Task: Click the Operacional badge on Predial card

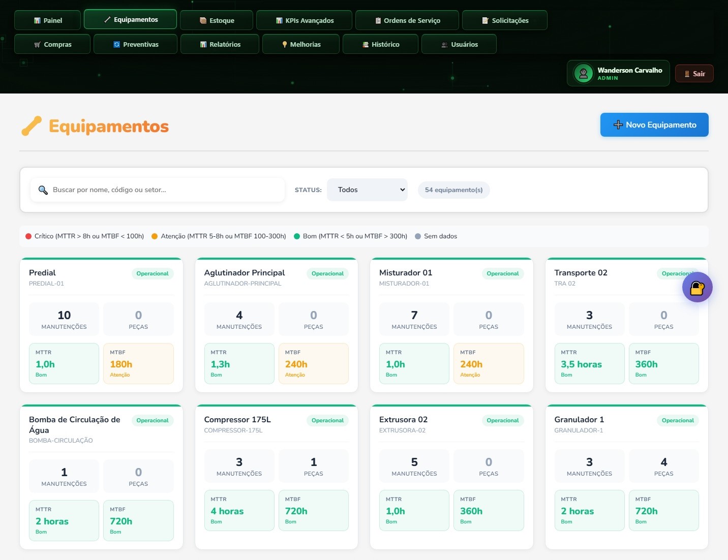Action: coord(152,273)
